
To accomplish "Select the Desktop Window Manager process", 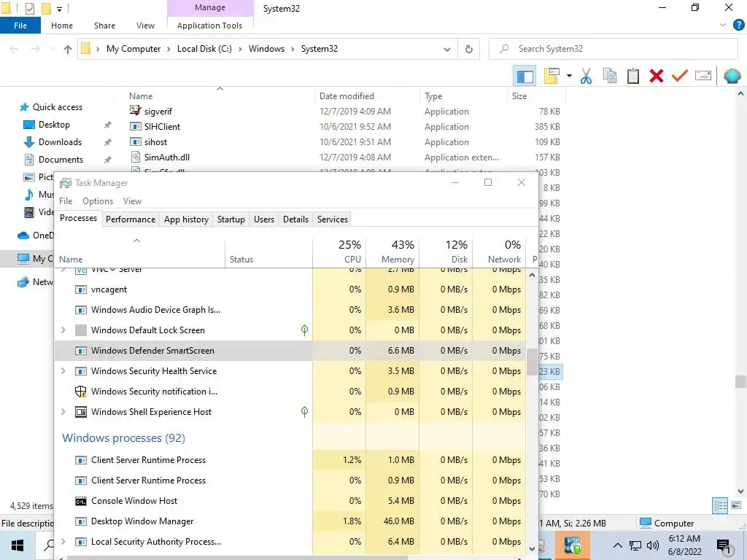I will coord(290,521).
